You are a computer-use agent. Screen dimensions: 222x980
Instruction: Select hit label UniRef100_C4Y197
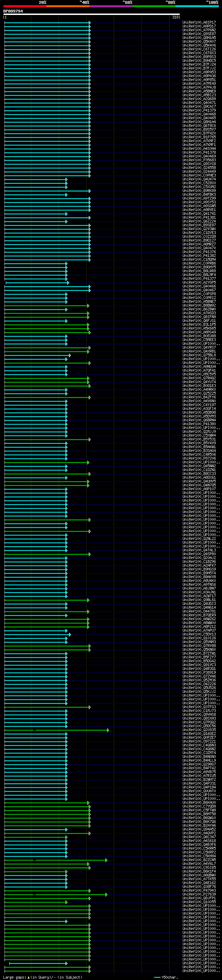click(199, 405)
